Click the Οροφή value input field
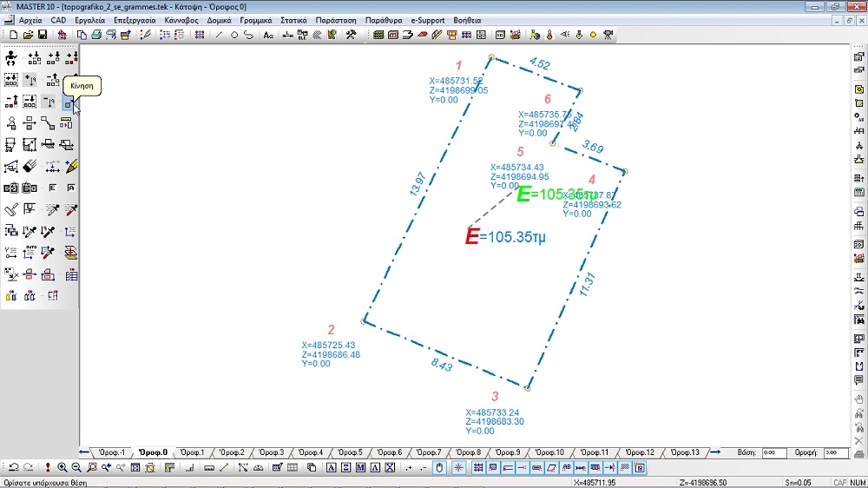This screenshot has height=488, width=868. pyautogui.click(x=836, y=452)
